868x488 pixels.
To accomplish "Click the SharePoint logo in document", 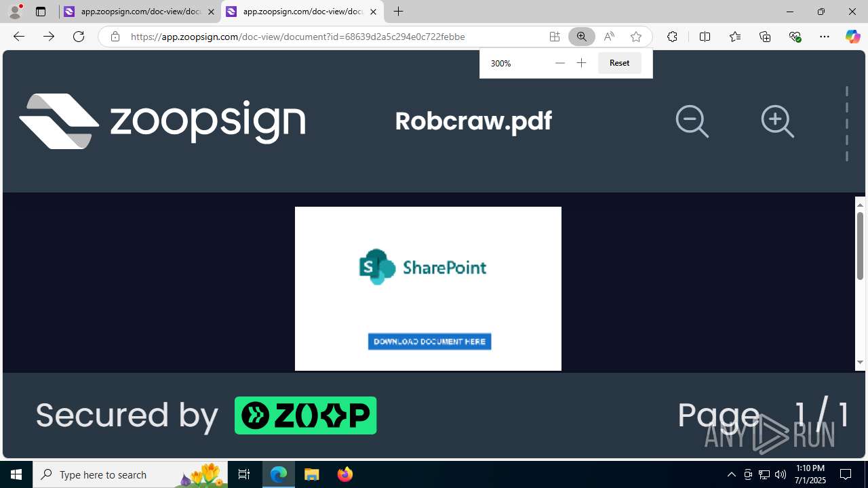I will pos(422,267).
